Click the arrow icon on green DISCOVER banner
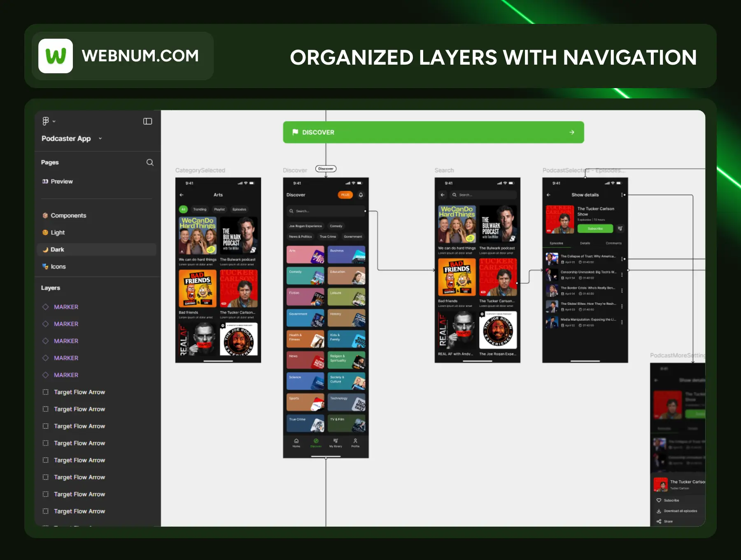 [x=572, y=132]
